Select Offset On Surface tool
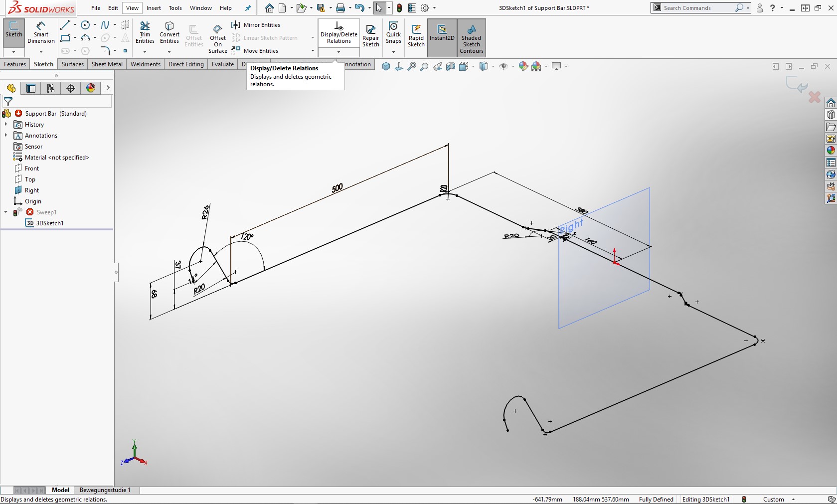The width and height of the screenshot is (837, 504). pos(218,38)
